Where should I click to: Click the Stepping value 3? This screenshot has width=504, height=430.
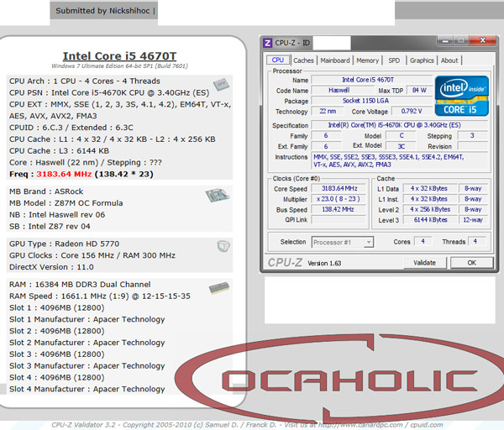click(x=472, y=135)
